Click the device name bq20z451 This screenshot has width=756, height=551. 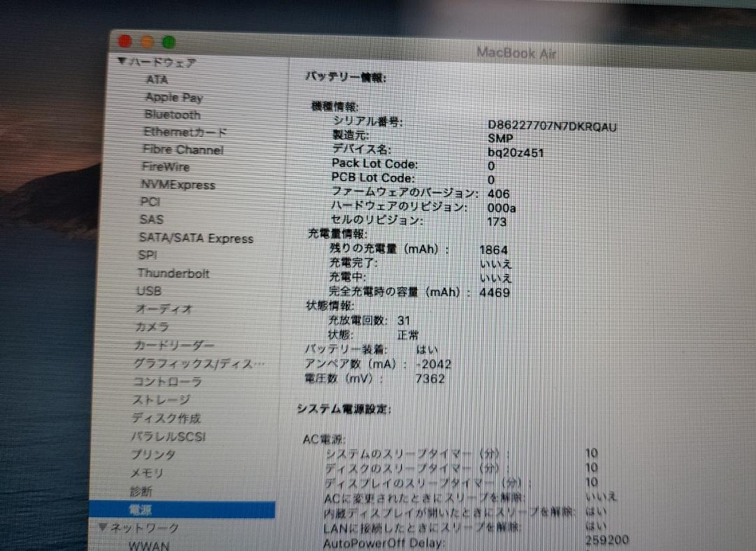point(515,153)
